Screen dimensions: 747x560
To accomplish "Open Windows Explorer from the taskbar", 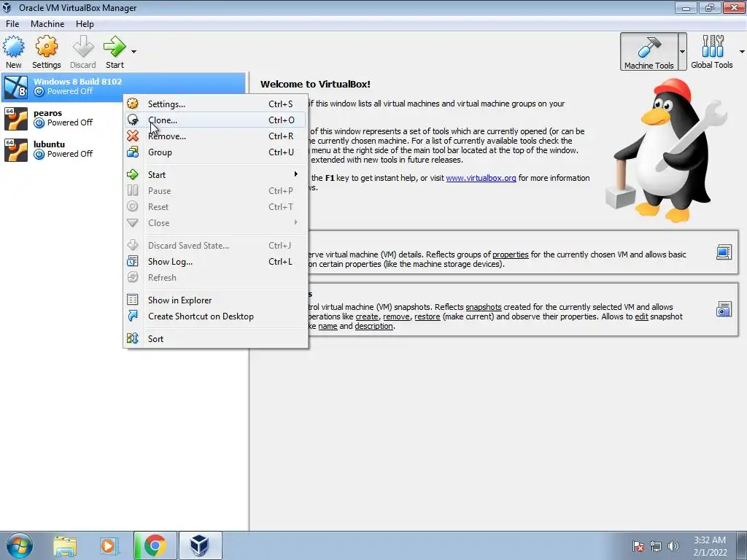I will tap(64, 545).
